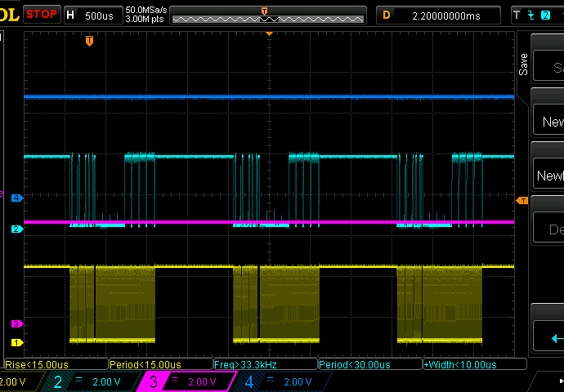Click the trigger source channel 2 badge
The height and width of the screenshot is (392, 564).
click(545, 15)
